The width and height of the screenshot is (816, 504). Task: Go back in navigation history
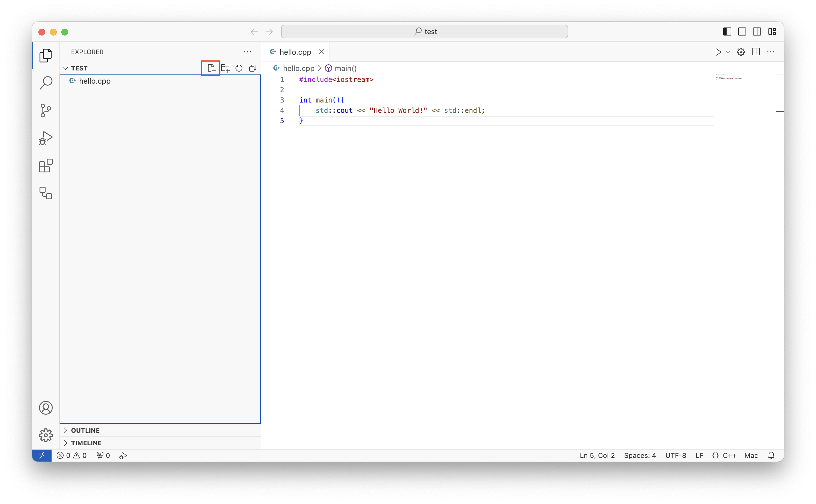(254, 32)
